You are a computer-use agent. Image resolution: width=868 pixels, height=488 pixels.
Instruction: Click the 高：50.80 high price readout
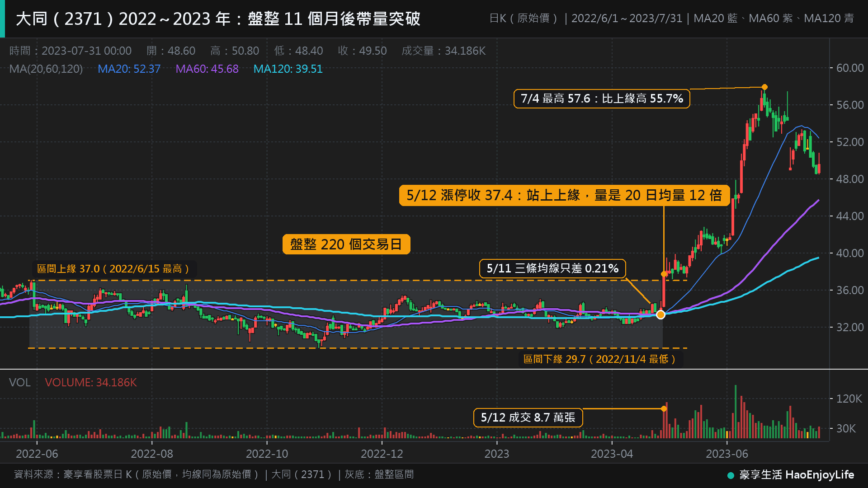(x=235, y=51)
